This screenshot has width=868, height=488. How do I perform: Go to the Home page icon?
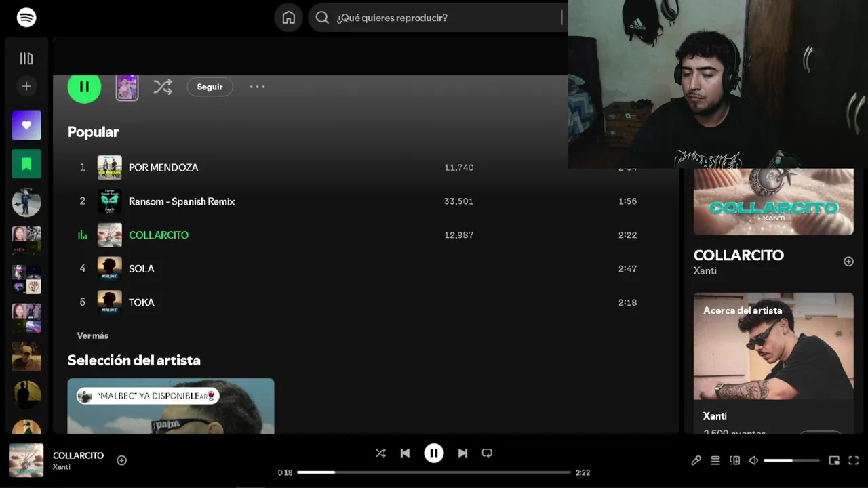pyautogui.click(x=289, y=18)
